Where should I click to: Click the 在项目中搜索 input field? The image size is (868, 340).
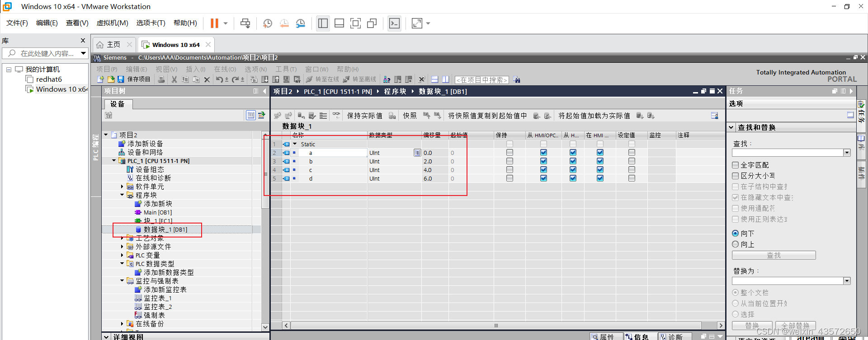pos(481,80)
